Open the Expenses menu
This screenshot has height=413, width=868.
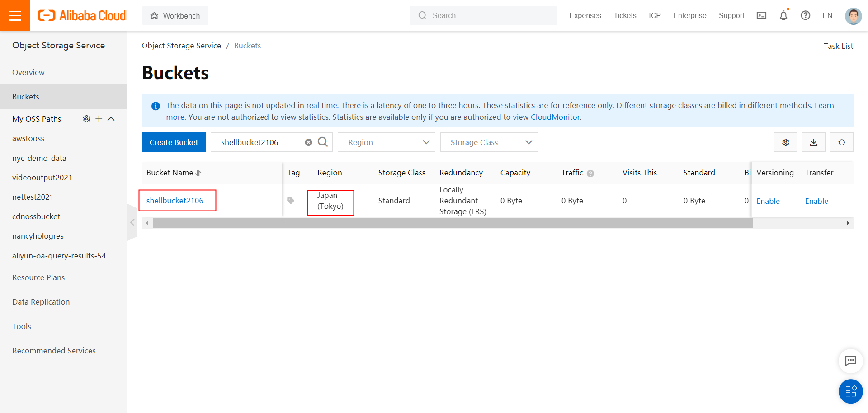[585, 15]
